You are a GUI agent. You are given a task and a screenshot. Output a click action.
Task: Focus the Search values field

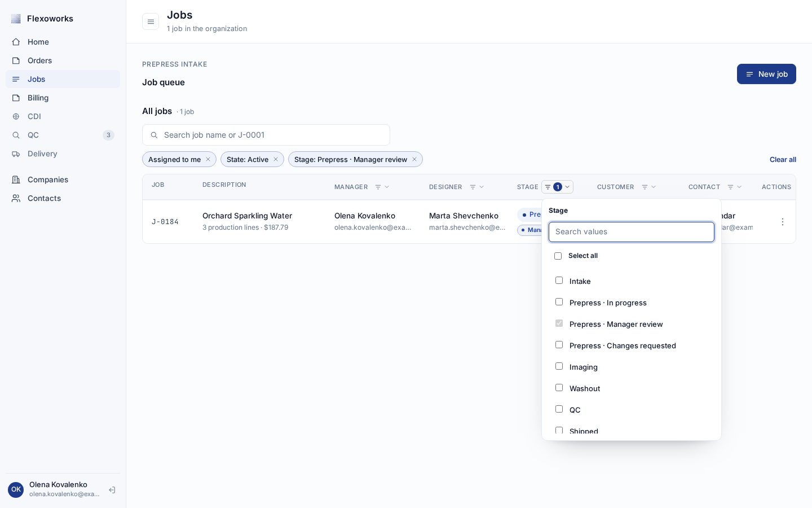632,231
